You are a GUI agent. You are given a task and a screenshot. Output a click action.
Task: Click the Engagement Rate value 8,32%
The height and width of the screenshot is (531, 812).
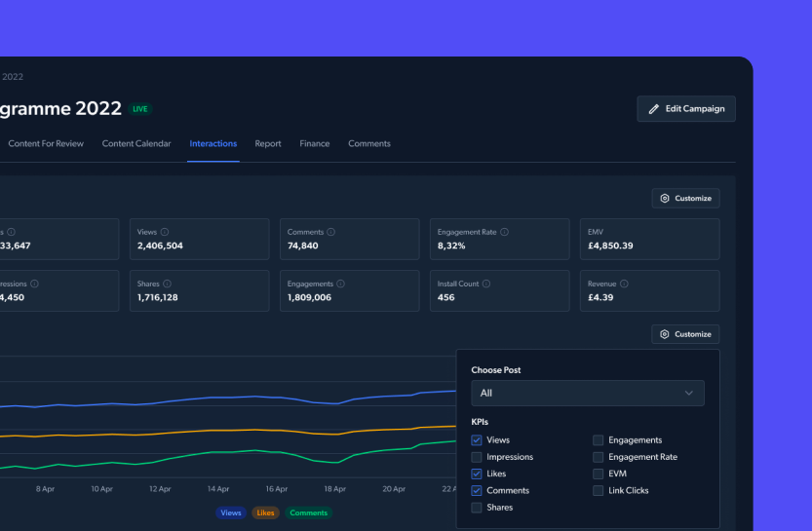click(x=451, y=246)
